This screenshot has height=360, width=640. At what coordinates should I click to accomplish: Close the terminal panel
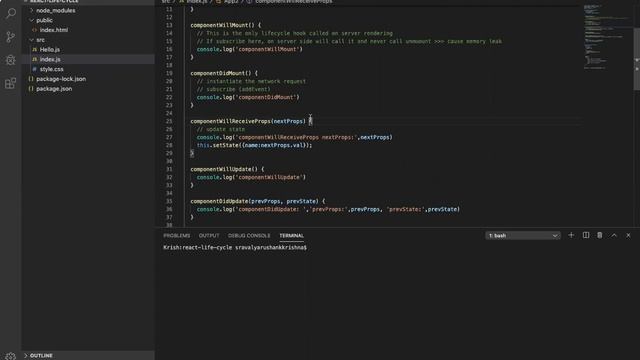tap(628, 236)
